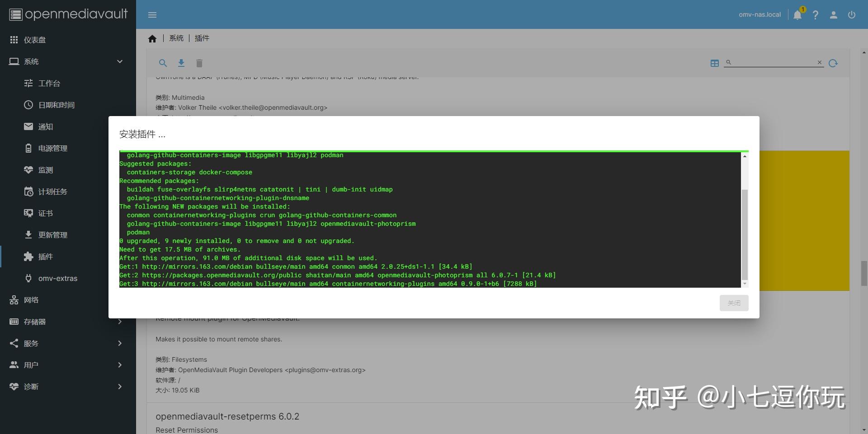Image resolution: width=868 pixels, height=434 pixels.
Task: Click the power icon in header
Action: tap(852, 15)
